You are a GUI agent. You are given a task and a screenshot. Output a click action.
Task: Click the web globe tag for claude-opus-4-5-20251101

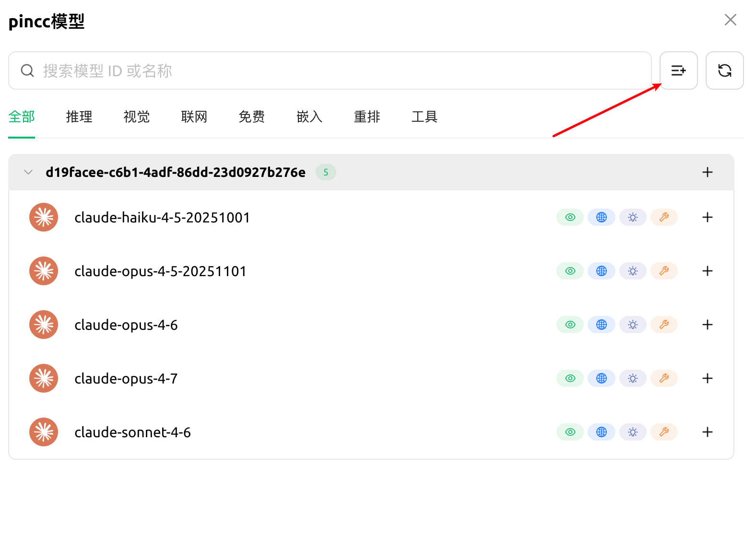(602, 271)
